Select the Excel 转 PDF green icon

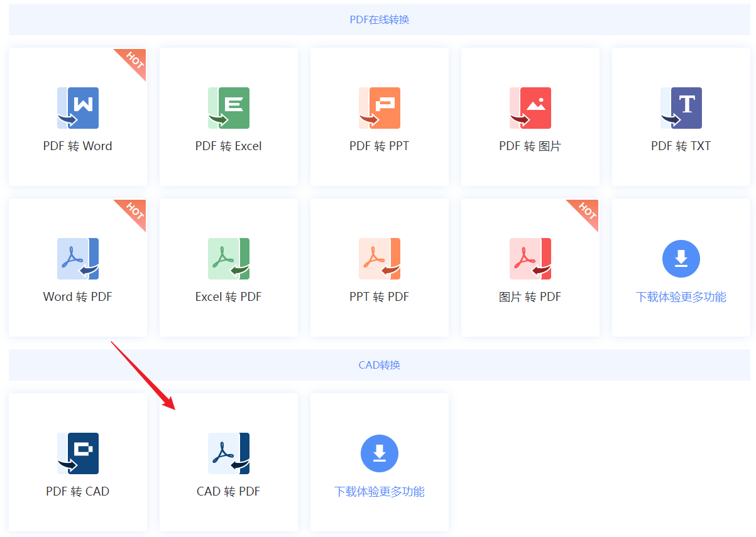(x=229, y=259)
